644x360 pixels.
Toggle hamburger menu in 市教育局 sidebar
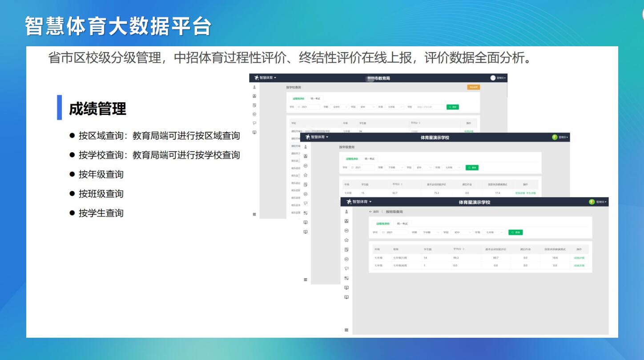(x=254, y=214)
